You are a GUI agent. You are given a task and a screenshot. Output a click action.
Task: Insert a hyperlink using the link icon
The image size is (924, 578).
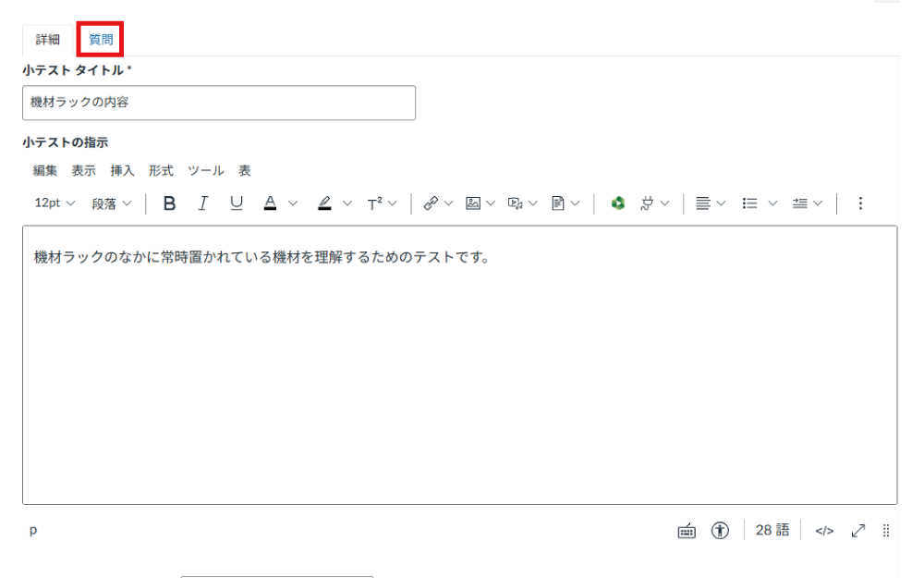(430, 203)
